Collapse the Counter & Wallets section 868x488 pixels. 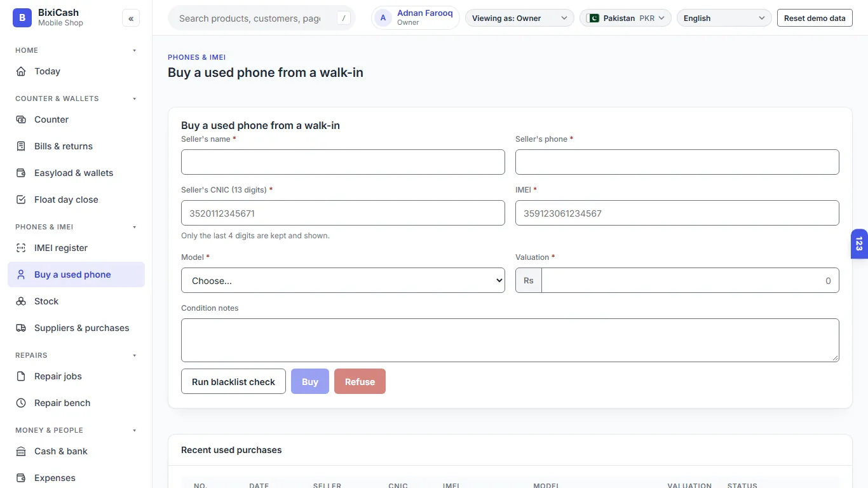pyautogui.click(x=134, y=98)
